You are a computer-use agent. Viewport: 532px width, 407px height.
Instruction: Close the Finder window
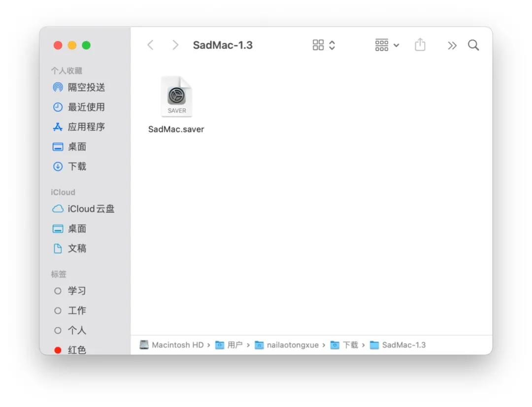tap(58, 45)
